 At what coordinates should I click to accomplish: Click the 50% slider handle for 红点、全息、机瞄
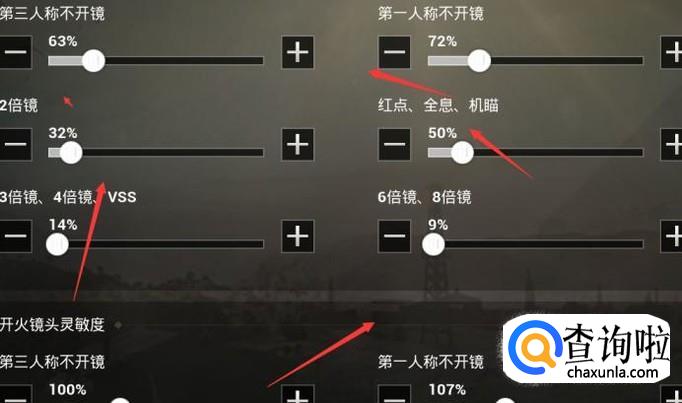[462, 152]
